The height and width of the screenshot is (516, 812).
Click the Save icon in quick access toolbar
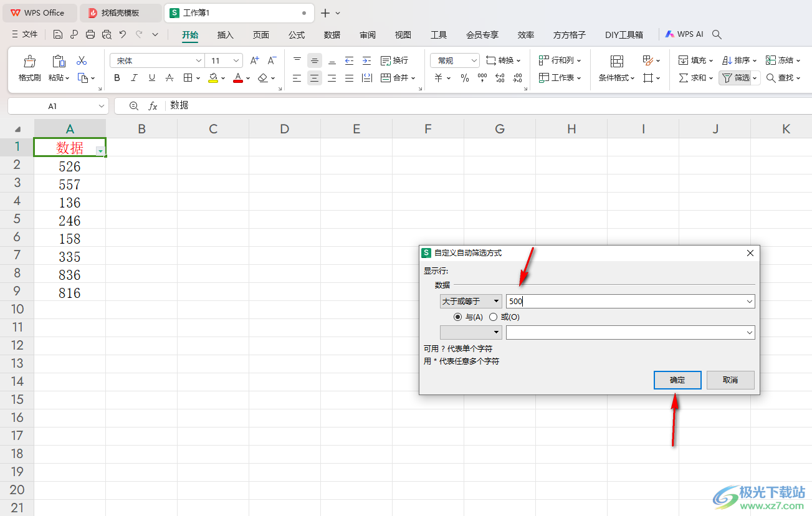[x=58, y=35]
